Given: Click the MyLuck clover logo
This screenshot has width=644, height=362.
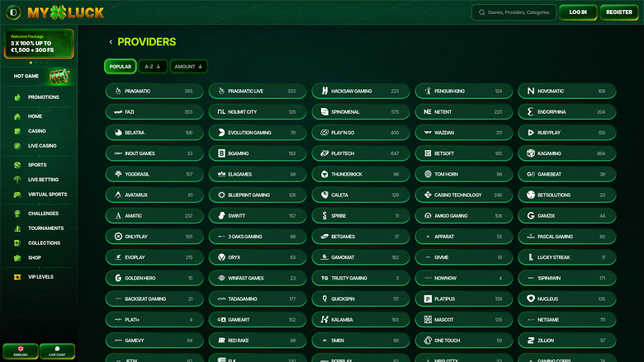Looking at the screenshot, I should pyautogui.click(x=56, y=12).
